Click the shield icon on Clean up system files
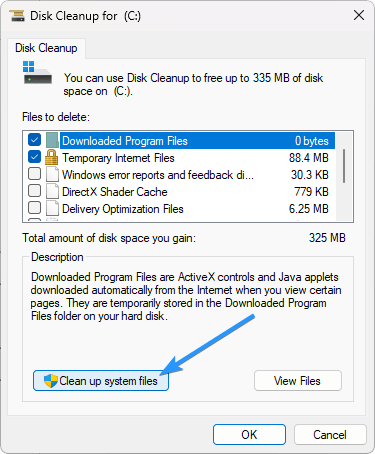Image resolution: width=375 pixels, height=454 pixels. pos(51,381)
